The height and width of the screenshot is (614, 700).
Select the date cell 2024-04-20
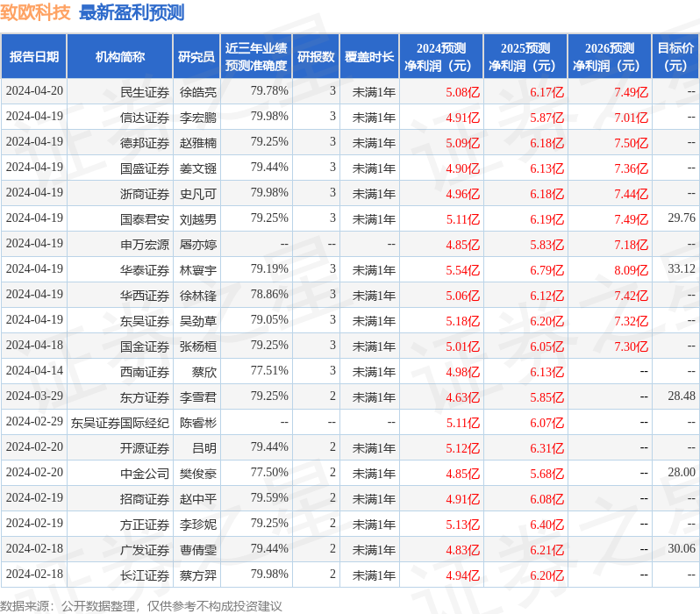tap(34, 91)
